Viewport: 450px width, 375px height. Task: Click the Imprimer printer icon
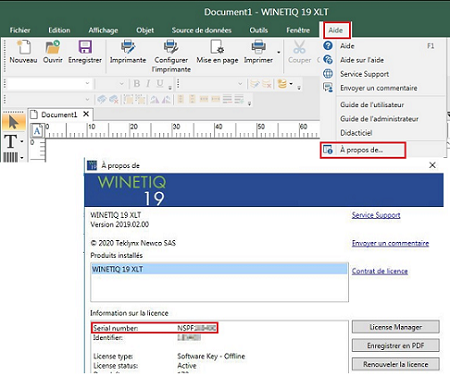click(258, 47)
